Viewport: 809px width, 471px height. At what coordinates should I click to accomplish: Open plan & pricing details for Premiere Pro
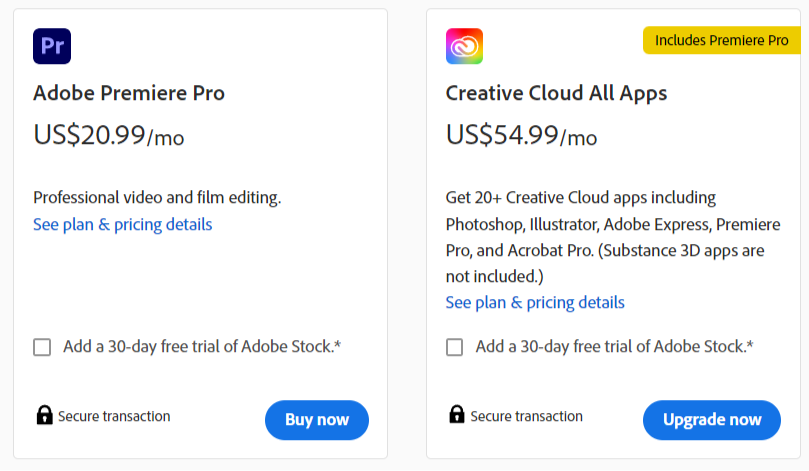tap(123, 224)
